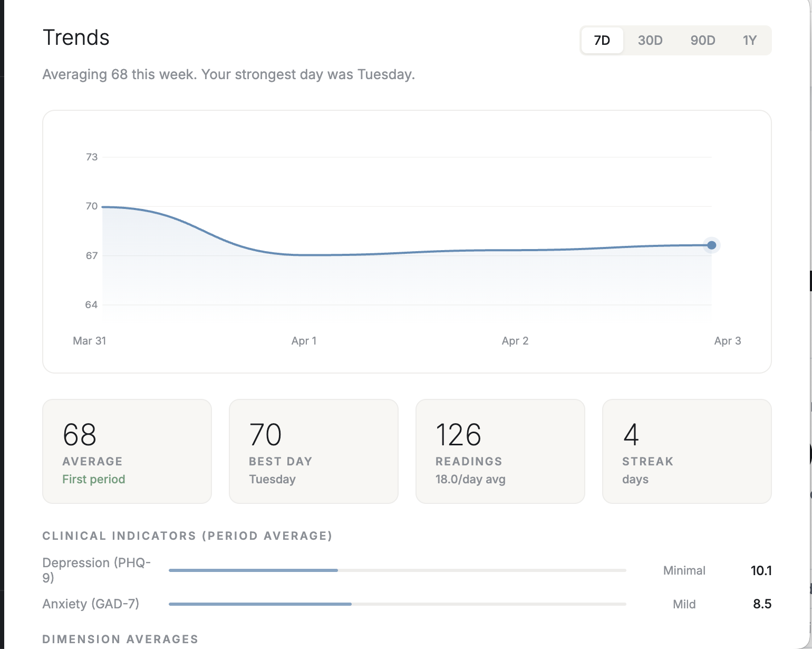812x649 pixels.
Task: Open the 1Y trend view
Action: (x=749, y=40)
